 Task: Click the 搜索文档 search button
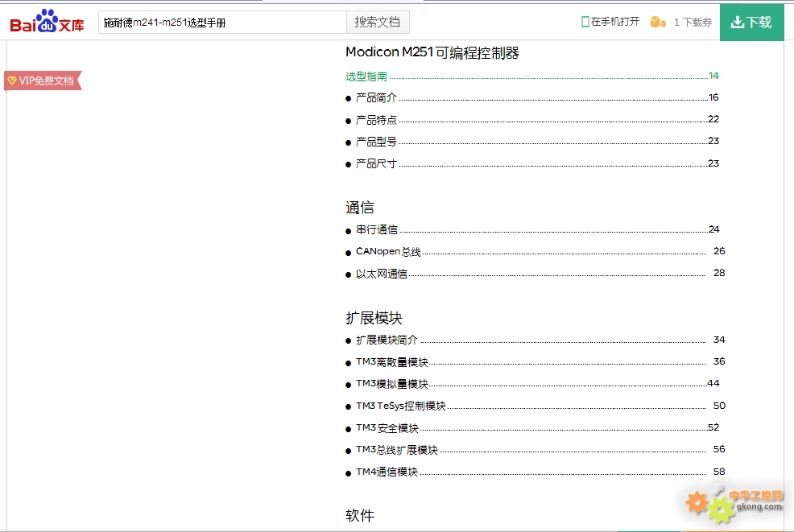(377, 22)
